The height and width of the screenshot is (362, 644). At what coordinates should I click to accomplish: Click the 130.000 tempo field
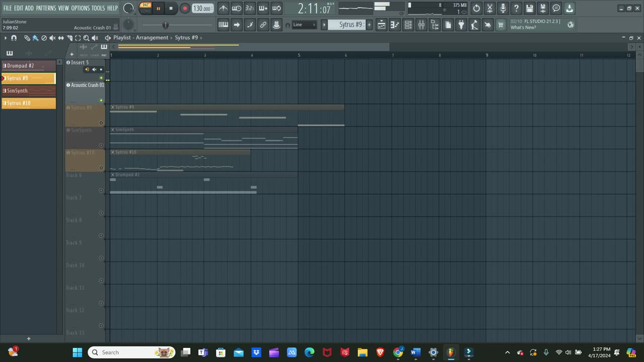point(202,8)
